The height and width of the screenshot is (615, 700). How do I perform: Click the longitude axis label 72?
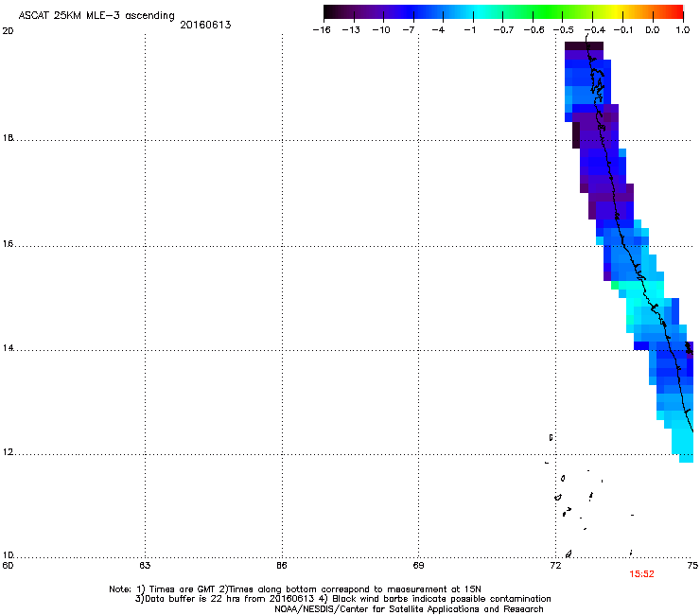[555, 566]
